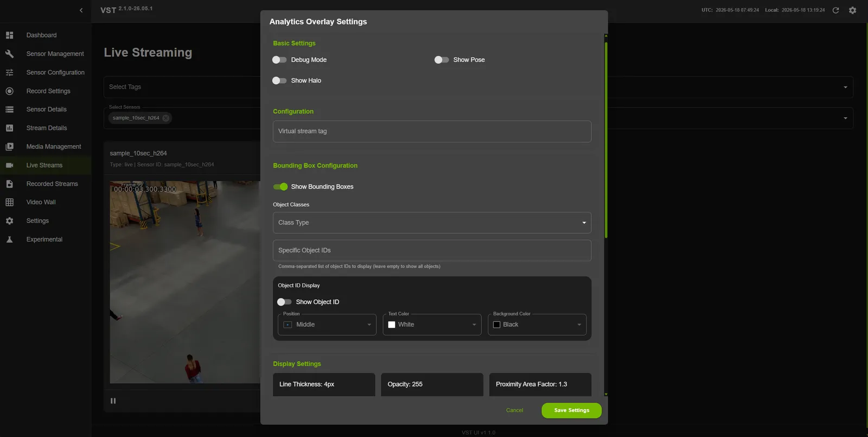
Task: Click the Sensor Management wrench icon
Action: click(9, 54)
